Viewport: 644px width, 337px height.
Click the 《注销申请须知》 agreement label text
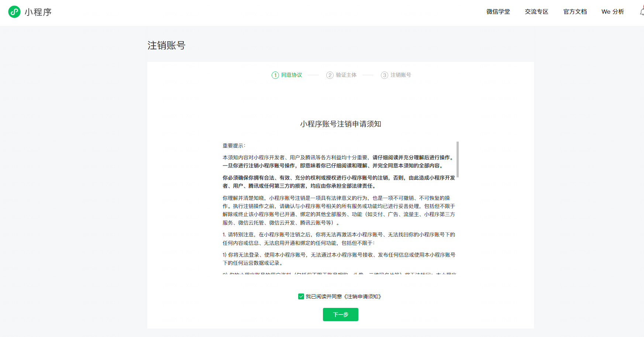click(363, 296)
